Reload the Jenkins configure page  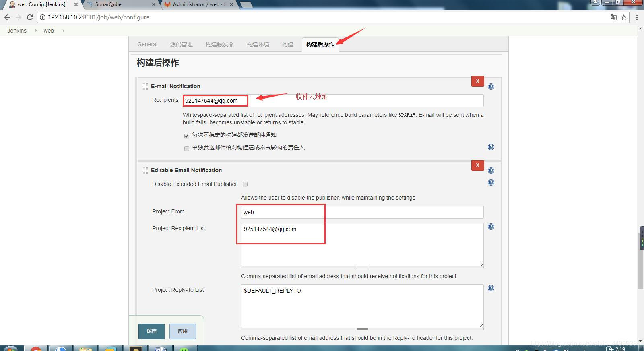point(29,17)
